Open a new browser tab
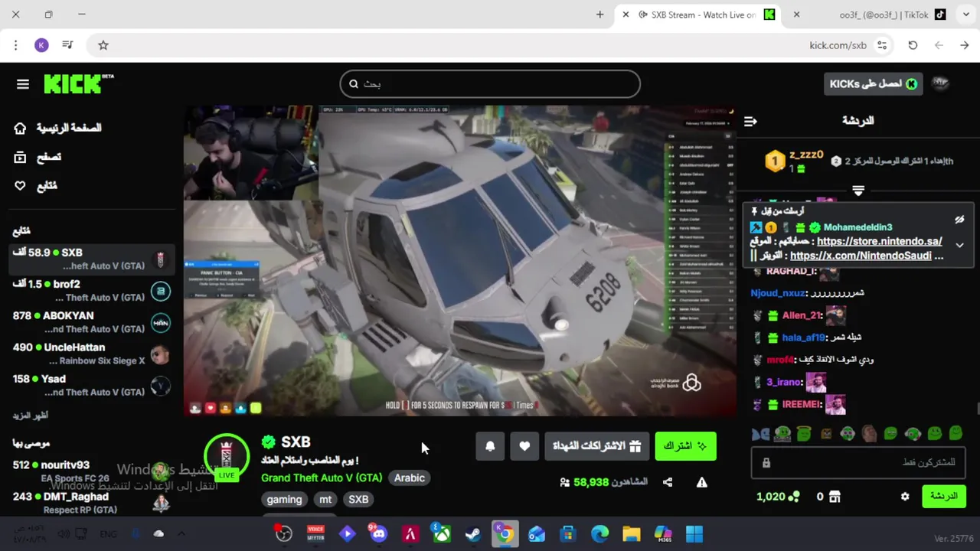Screen dimensions: 980x551 599,15
